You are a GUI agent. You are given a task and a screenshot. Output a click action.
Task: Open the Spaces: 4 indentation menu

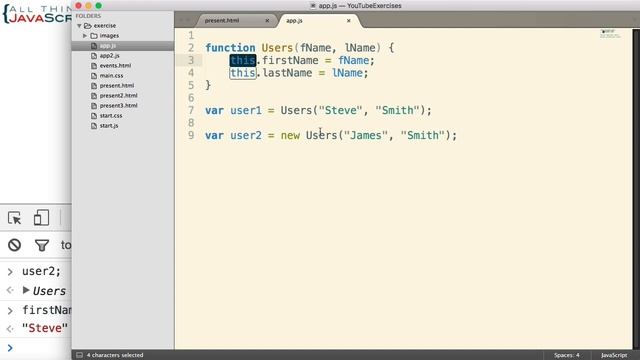567,355
